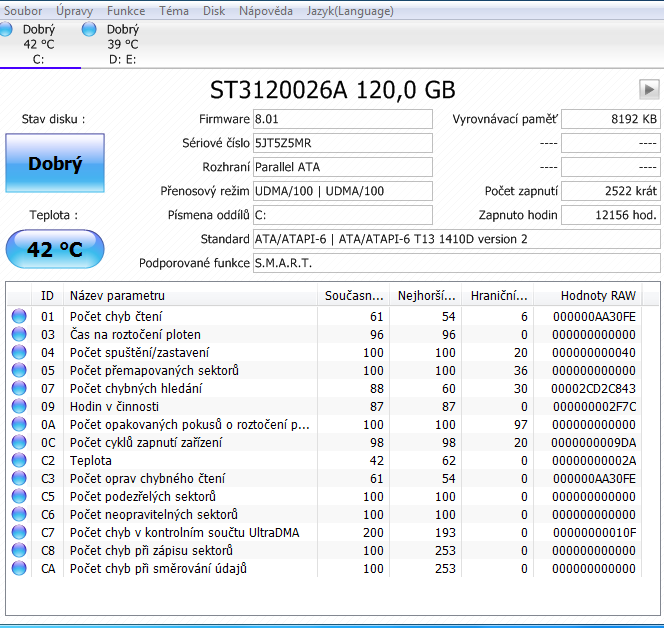664x628 pixels.
Task: Click the next disk arrow button
Action: pos(649,90)
